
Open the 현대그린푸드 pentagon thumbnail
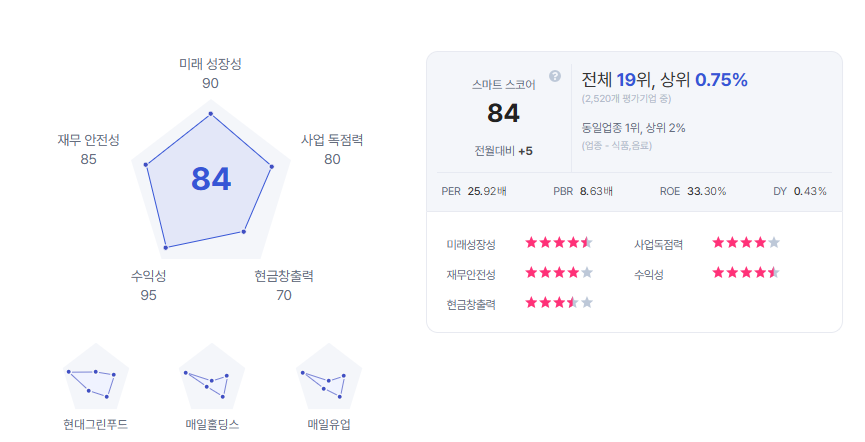coord(96,376)
